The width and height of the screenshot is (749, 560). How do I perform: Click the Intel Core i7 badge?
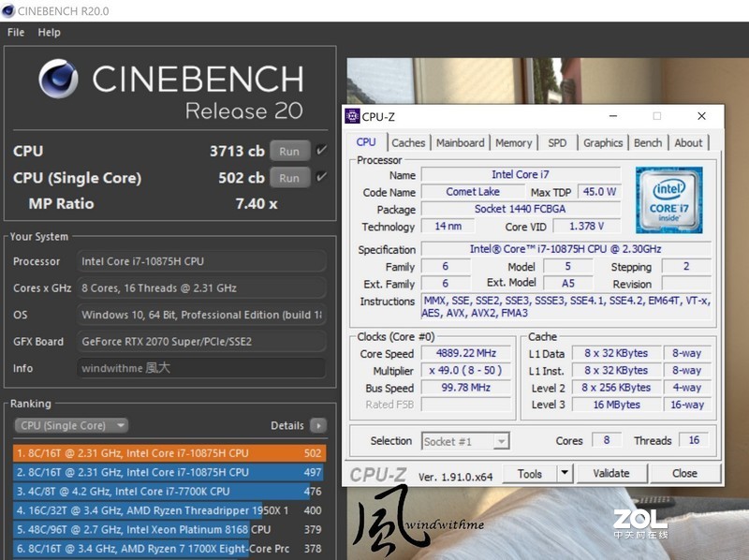pos(668,200)
